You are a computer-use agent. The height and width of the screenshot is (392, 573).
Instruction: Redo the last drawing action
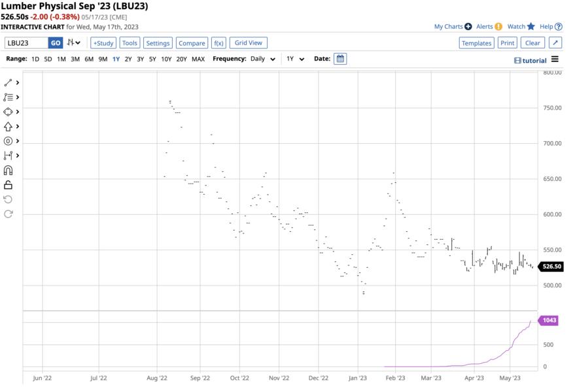(x=8, y=214)
